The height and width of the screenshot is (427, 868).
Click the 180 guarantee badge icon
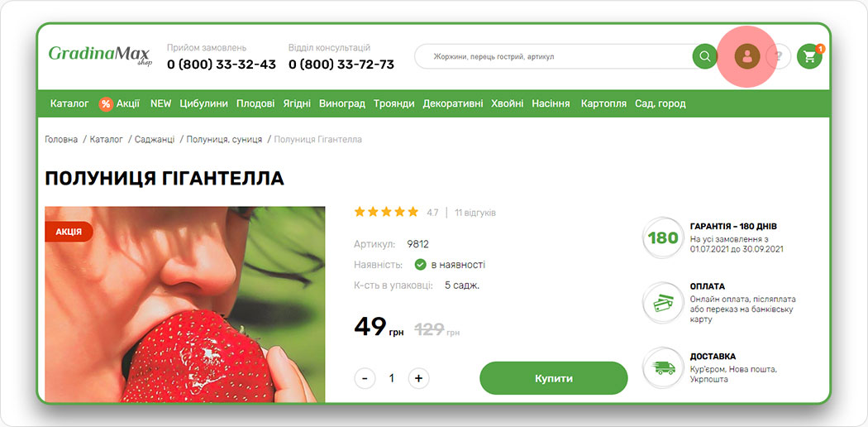[x=663, y=238]
